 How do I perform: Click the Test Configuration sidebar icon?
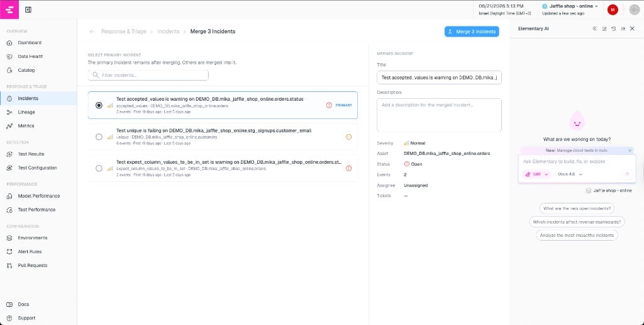pos(9,168)
